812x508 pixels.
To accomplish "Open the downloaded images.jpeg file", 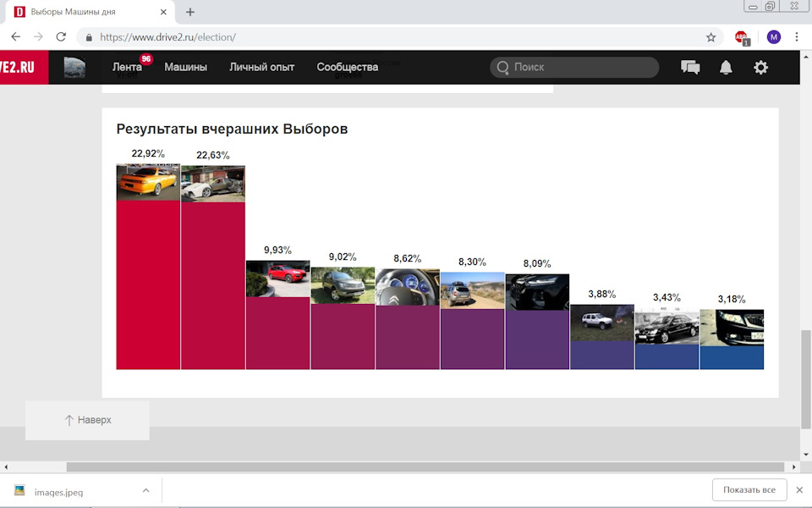I will [x=58, y=492].
